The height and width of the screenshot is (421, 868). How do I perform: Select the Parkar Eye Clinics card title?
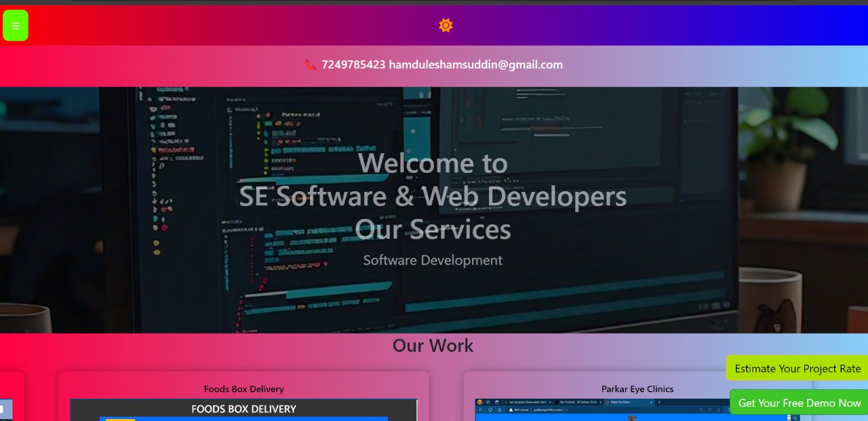click(x=637, y=389)
